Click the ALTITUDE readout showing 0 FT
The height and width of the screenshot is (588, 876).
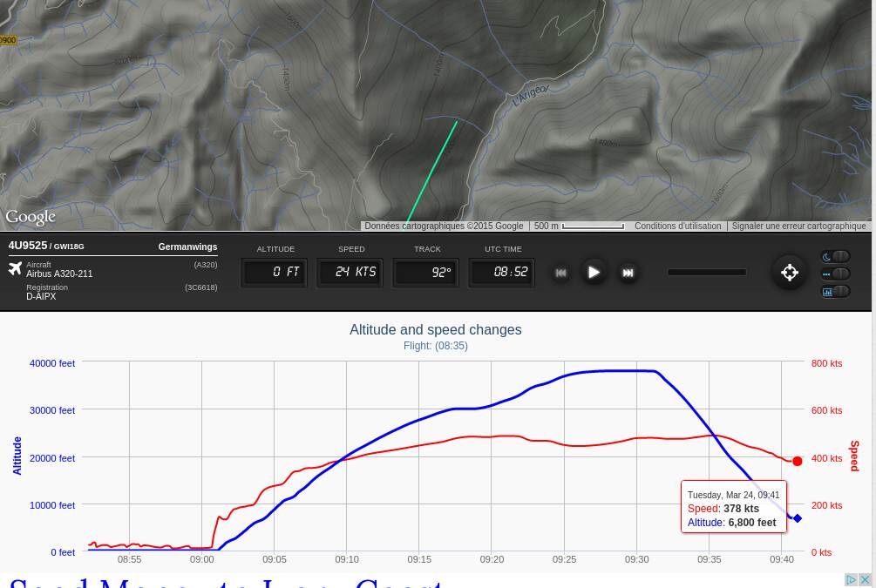coord(274,272)
